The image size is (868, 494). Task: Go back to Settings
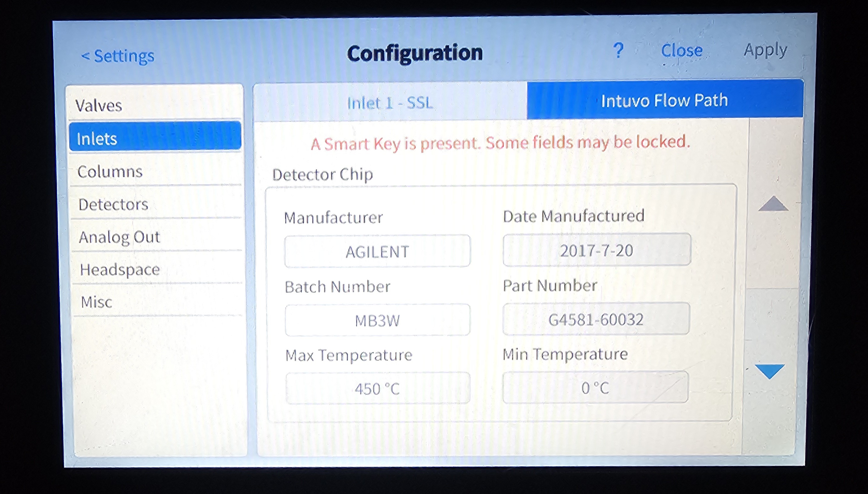click(118, 56)
